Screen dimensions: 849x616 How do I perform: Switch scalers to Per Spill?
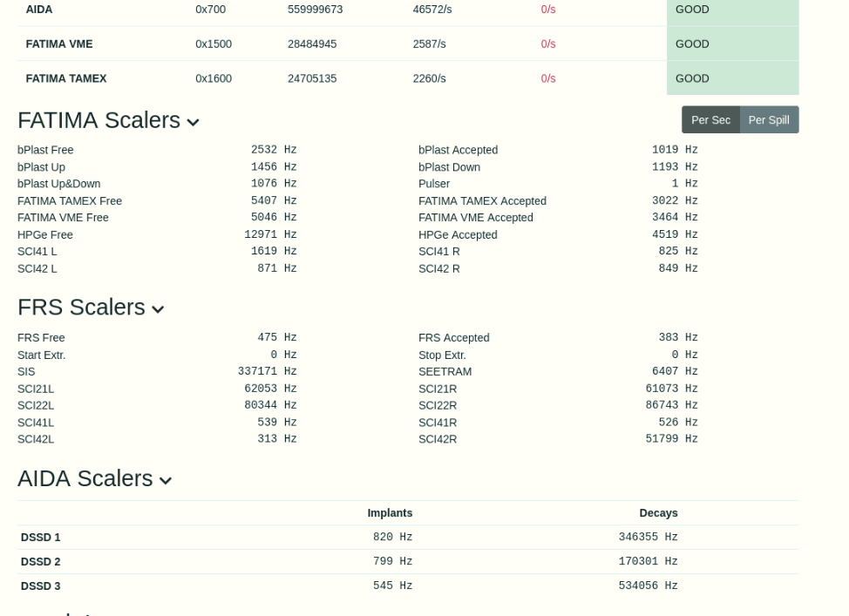click(x=769, y=120)
